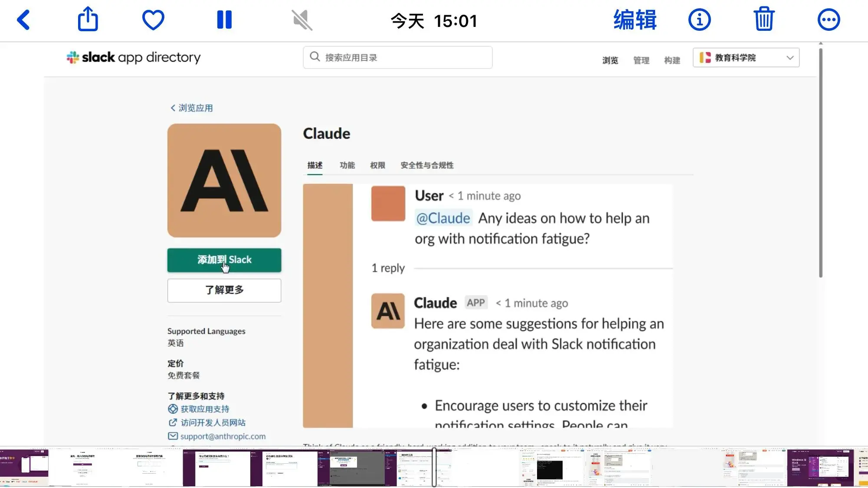Click the envelope icon beside support email
This screenshot has width=868, height=488.
point(173,436)
